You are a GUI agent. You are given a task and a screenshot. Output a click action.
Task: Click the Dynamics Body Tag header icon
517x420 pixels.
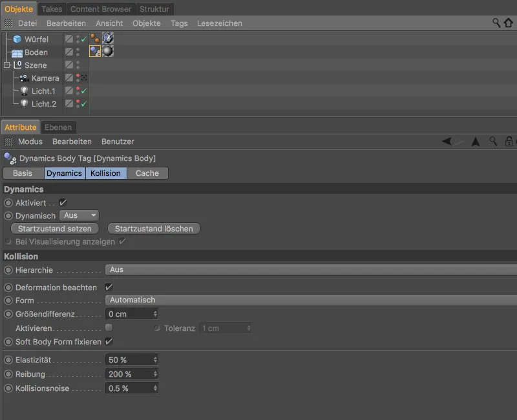click(10, 158)
